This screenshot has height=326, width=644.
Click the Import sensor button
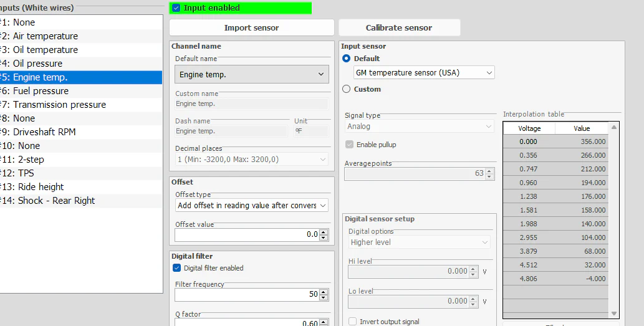(251, 27)
